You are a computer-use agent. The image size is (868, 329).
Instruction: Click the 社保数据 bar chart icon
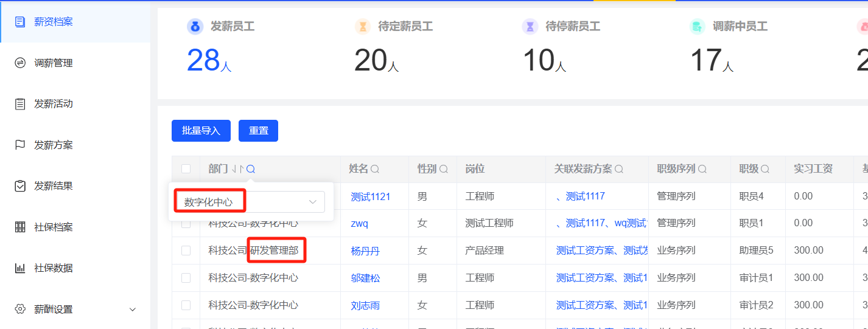[20, 268]
